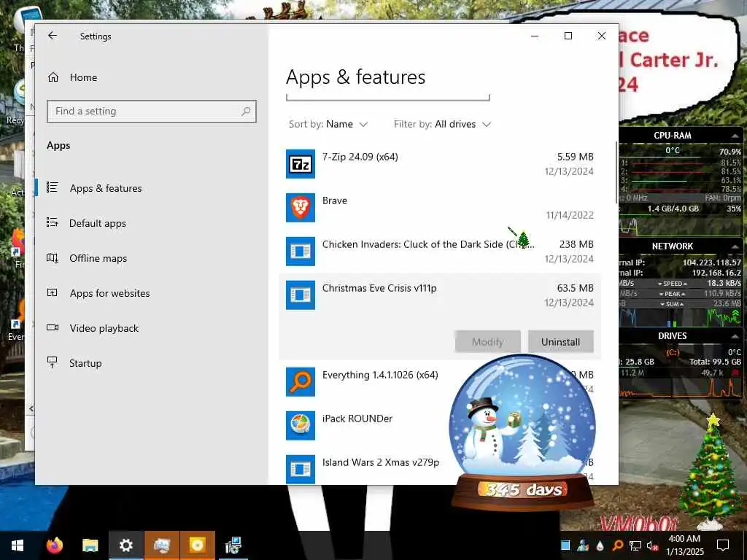The image size is (747, 560).
Task: Click the muted volume tray icon
Action: tap(653, 545)
